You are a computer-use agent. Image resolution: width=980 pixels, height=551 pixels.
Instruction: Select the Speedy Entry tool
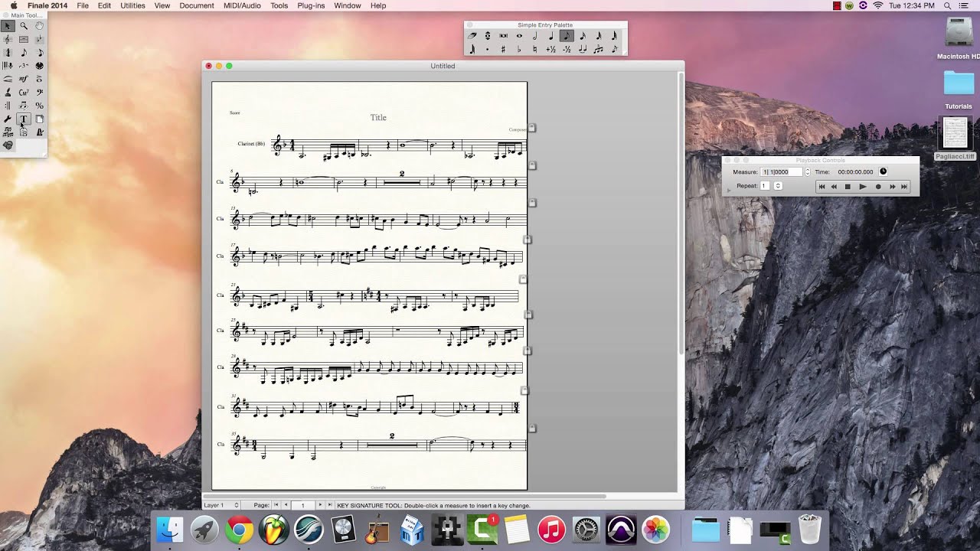(40, 52)
